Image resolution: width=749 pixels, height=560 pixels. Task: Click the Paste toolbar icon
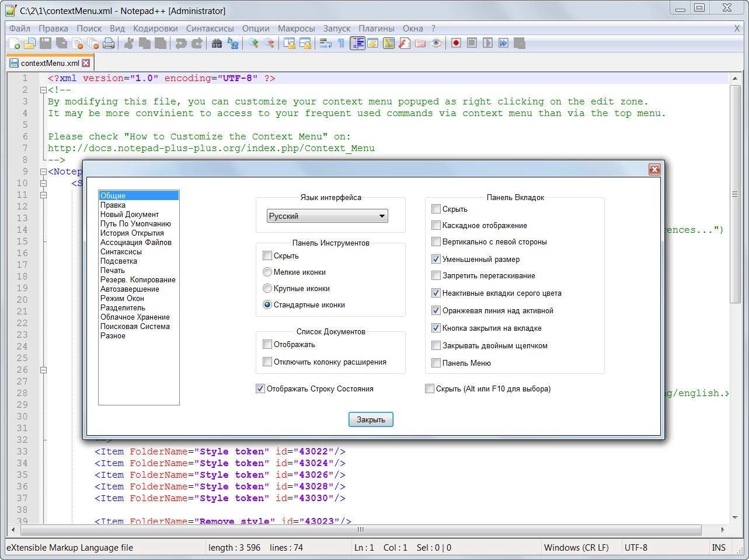point(160,43)
